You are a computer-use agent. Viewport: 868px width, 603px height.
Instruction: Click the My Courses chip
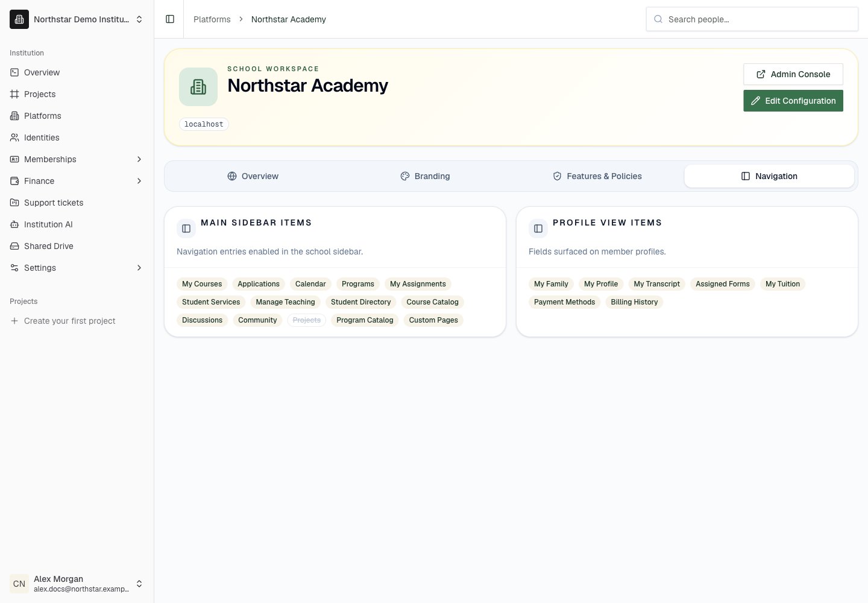(x=202, y=284)
